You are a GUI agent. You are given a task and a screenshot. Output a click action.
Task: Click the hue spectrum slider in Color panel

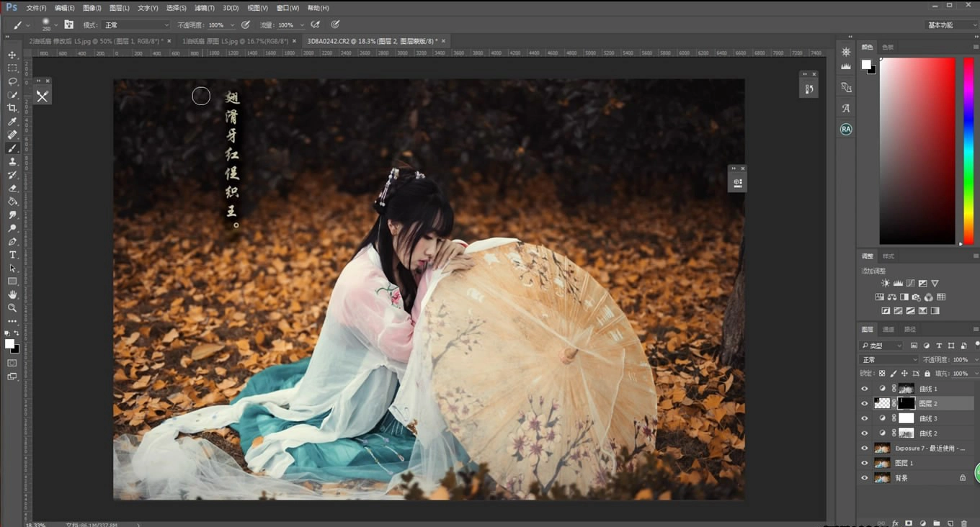click(x=968, y=151)
